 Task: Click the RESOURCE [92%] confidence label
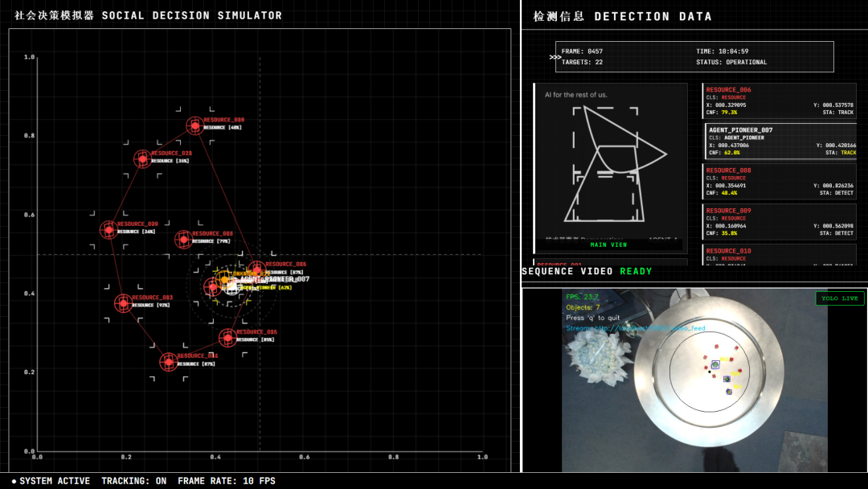point(151,305)
